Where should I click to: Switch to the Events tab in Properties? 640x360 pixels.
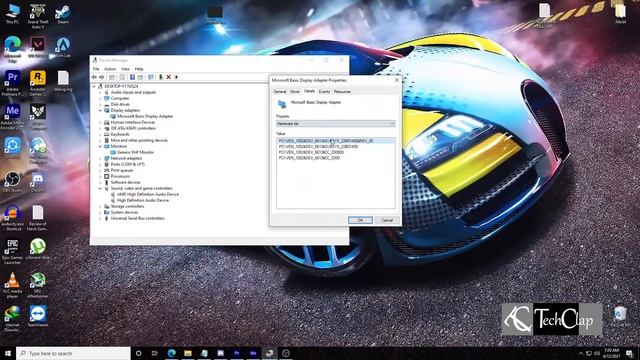324,92
